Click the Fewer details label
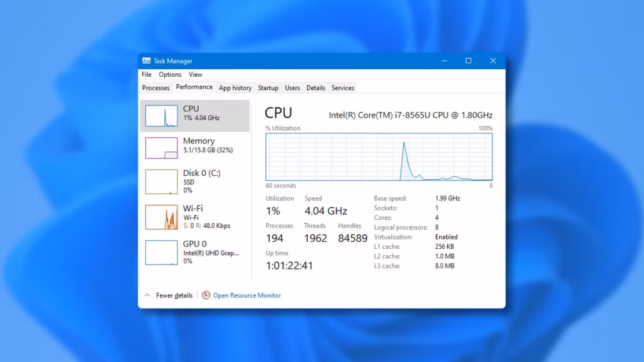The height and width of the screenshot is (362, 644). point(174,295)
